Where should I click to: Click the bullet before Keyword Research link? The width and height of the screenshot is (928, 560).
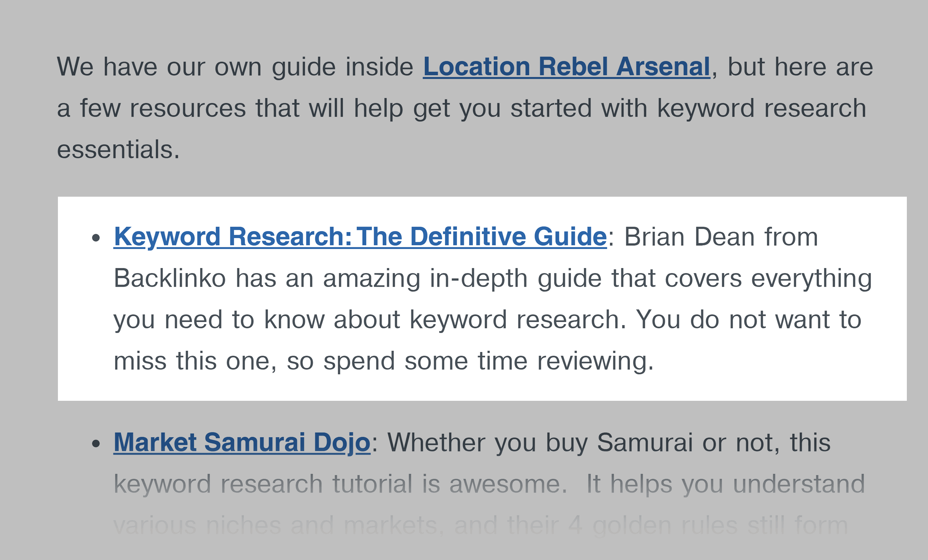click(96, 238)
